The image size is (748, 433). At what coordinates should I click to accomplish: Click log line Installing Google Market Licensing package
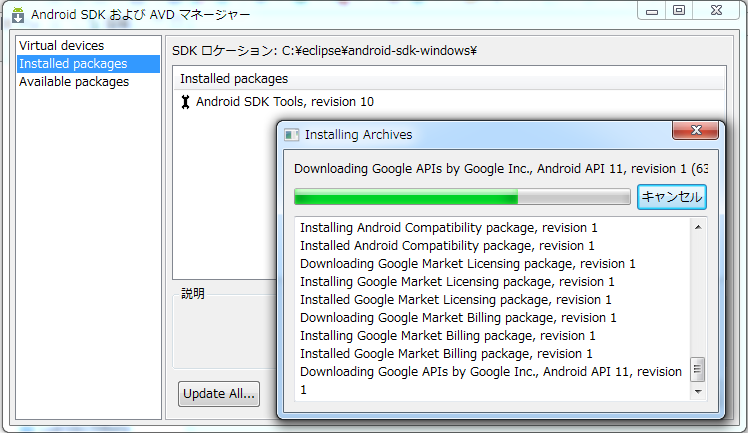457,282
